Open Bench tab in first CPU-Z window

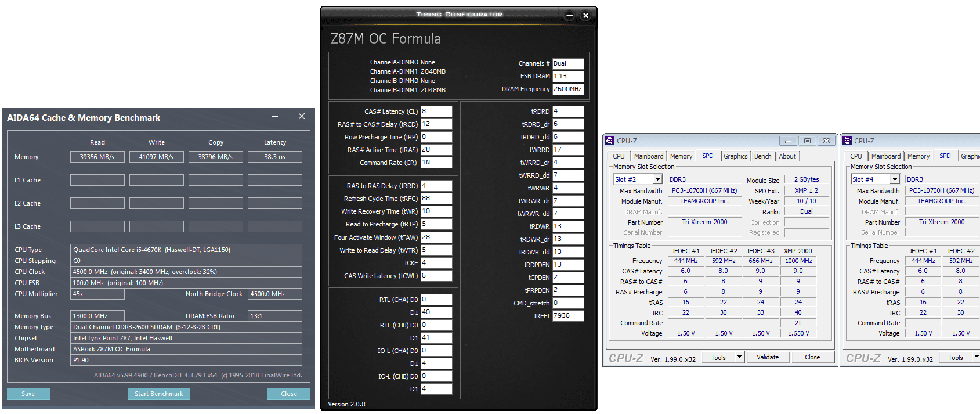(x=762, y=156)
